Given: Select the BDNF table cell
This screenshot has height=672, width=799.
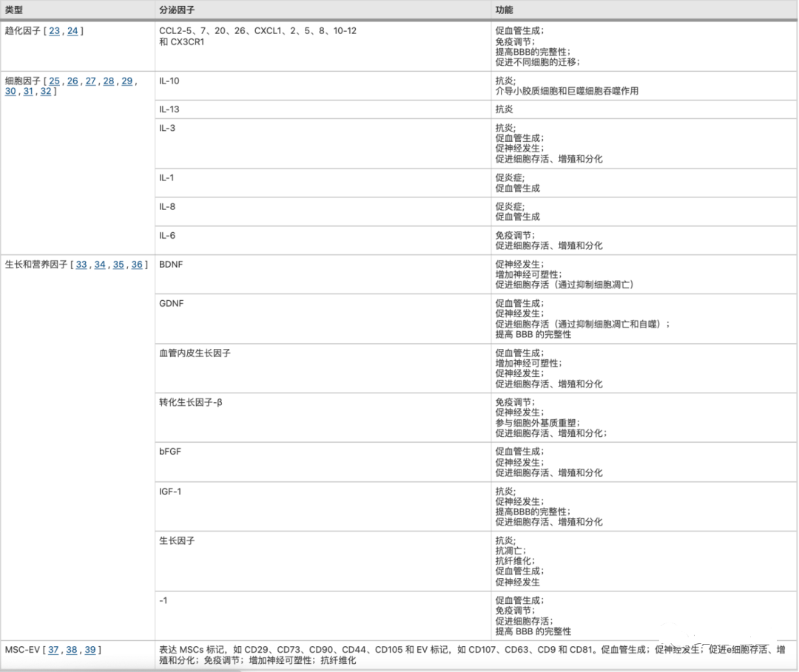Looking at the screenshot, I should tap(171, 264).
